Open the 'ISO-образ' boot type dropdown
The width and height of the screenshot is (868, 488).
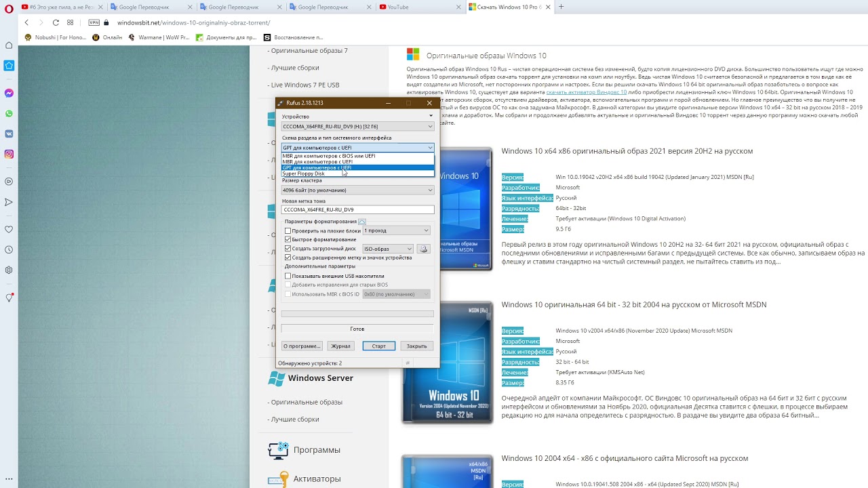(387, 249)
